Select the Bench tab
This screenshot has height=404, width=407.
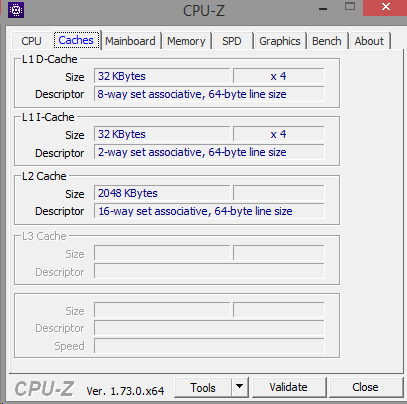point(327,41)
